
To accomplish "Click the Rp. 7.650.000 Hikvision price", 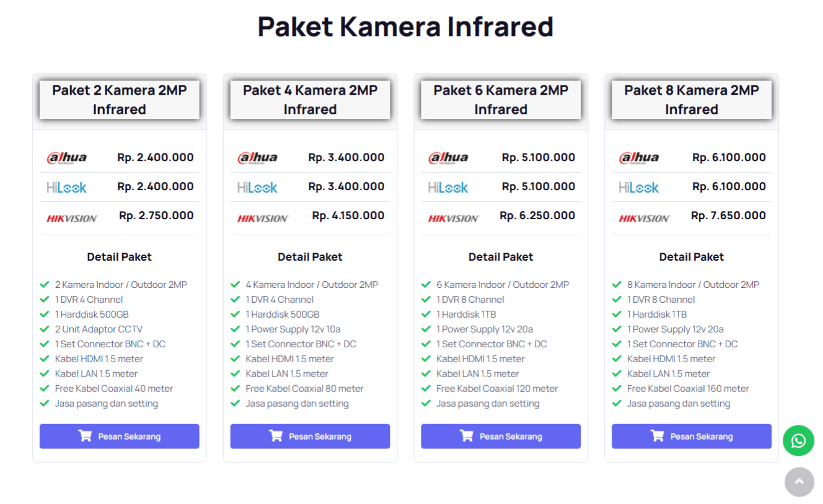I will [x=729, y=215].
